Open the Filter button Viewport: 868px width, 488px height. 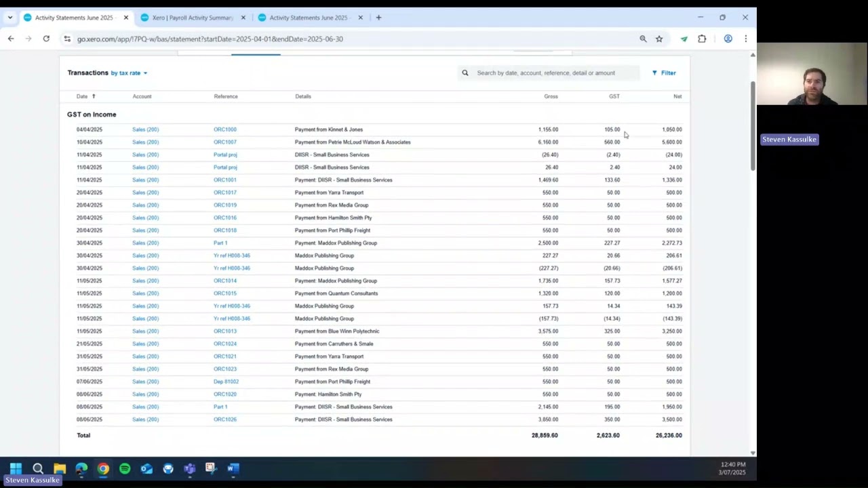[x=664, y=73]
